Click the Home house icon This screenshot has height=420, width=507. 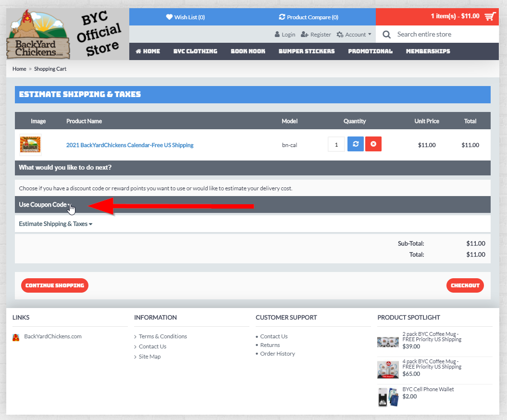click(138, 51)
